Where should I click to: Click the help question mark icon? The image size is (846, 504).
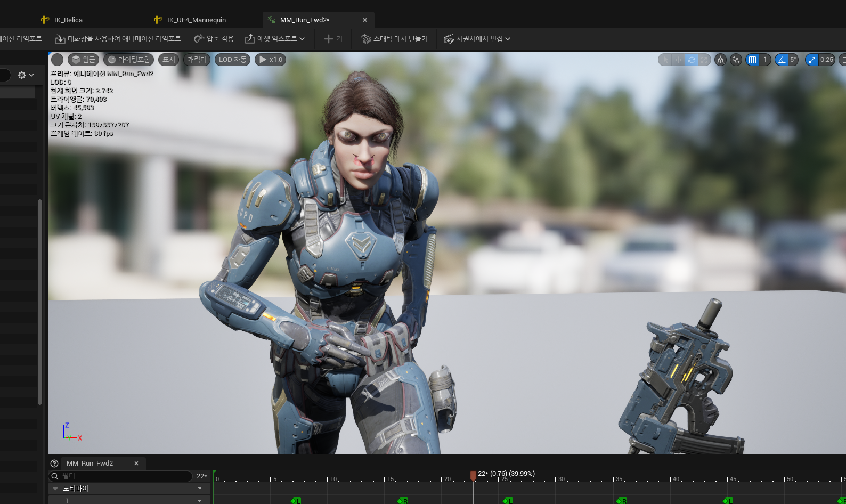[x=54, y=464]
